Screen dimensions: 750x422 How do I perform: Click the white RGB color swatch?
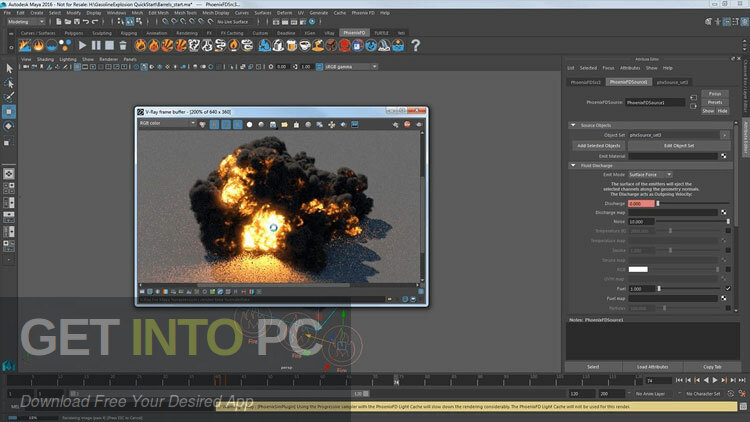[638, 269]
